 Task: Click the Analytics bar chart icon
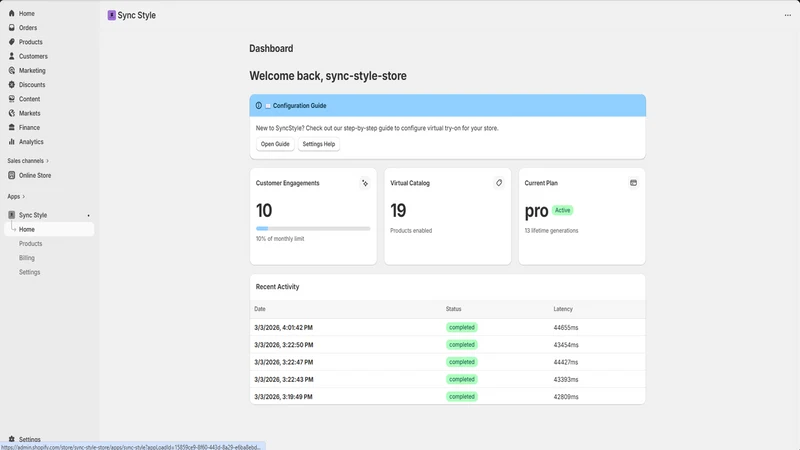[x=12, y=142]
